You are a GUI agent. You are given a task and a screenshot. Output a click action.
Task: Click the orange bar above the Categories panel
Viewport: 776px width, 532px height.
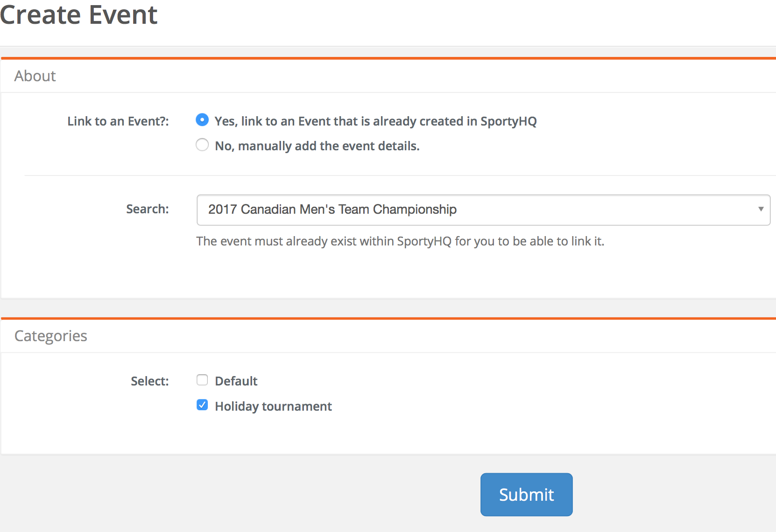pos(388,318)
